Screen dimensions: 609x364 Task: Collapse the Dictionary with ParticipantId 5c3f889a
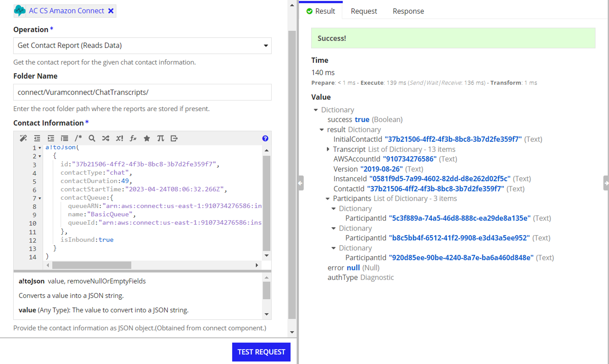(334, 208)
